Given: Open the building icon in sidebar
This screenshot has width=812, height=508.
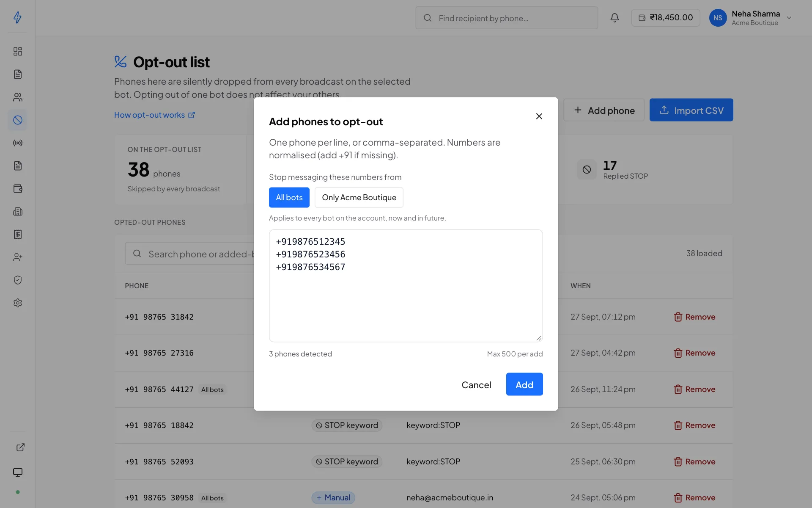Looking at the screenshot, I should pyautogui.click(x=17, y=212).
